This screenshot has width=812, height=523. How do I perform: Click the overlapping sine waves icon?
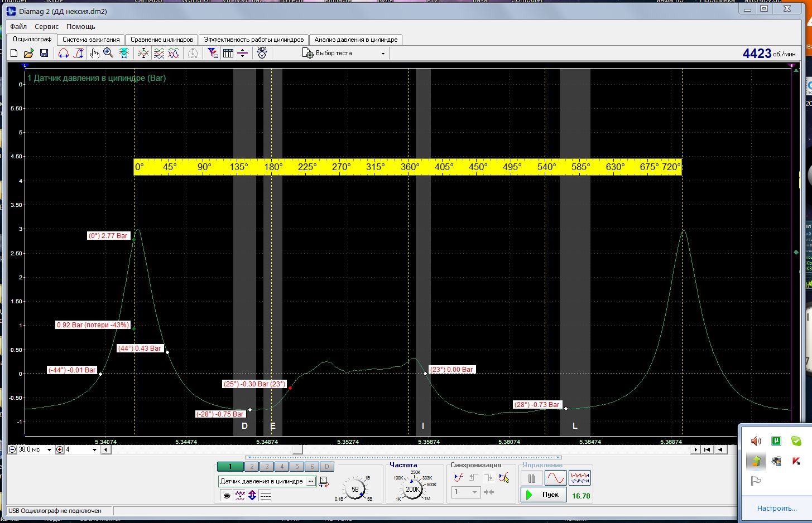click(174, 53)
